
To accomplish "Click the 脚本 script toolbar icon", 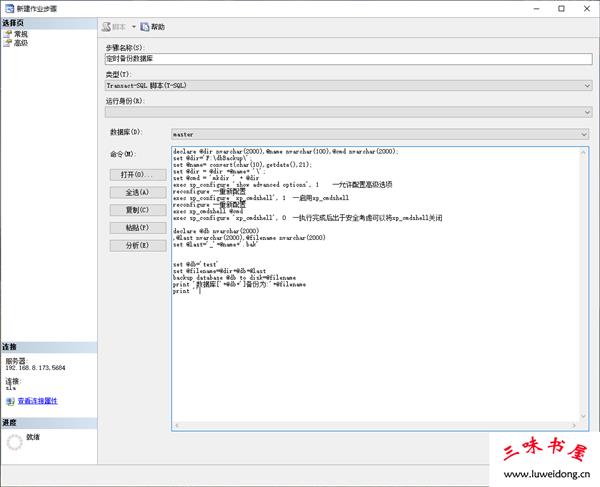I will tap(107, 26).
